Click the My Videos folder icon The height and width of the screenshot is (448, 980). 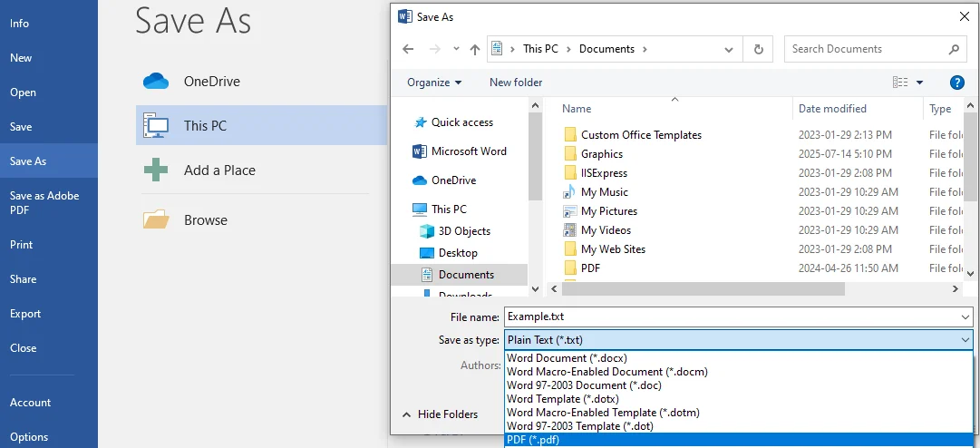coord(569,230)
